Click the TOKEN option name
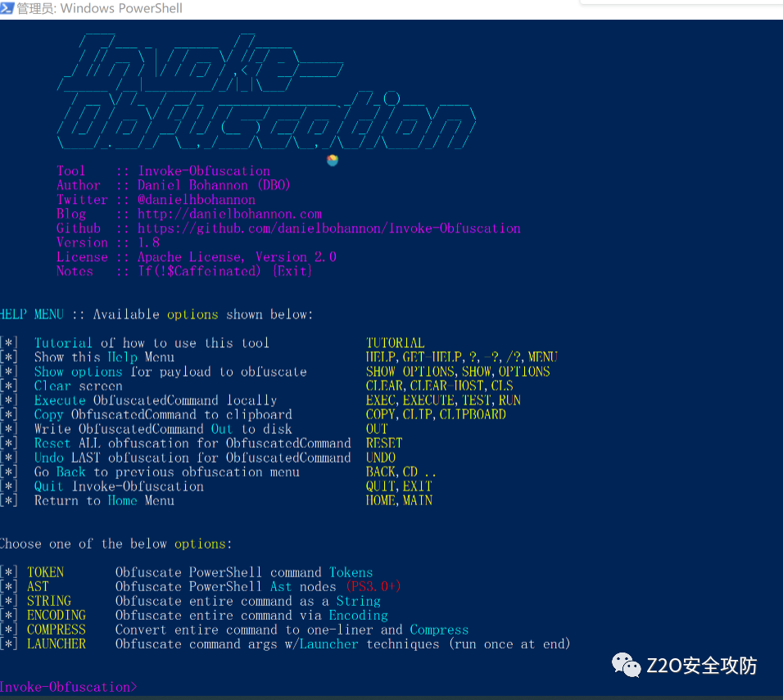The height and width of the screenshot is (700, 783). pos(45,572)
